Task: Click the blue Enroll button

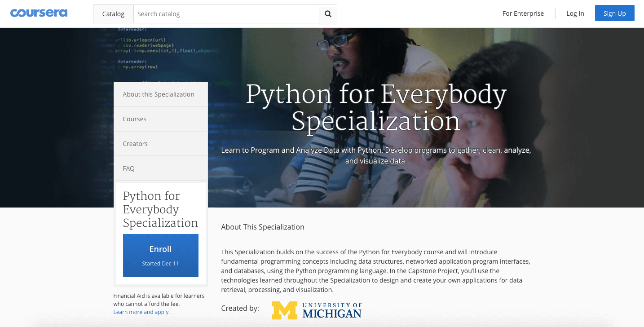Action: pyautogui.click(x=161, y=255)
